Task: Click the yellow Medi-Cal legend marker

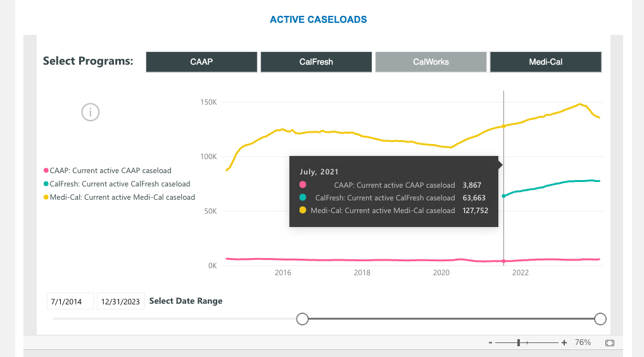Action: tap(46, 197)
